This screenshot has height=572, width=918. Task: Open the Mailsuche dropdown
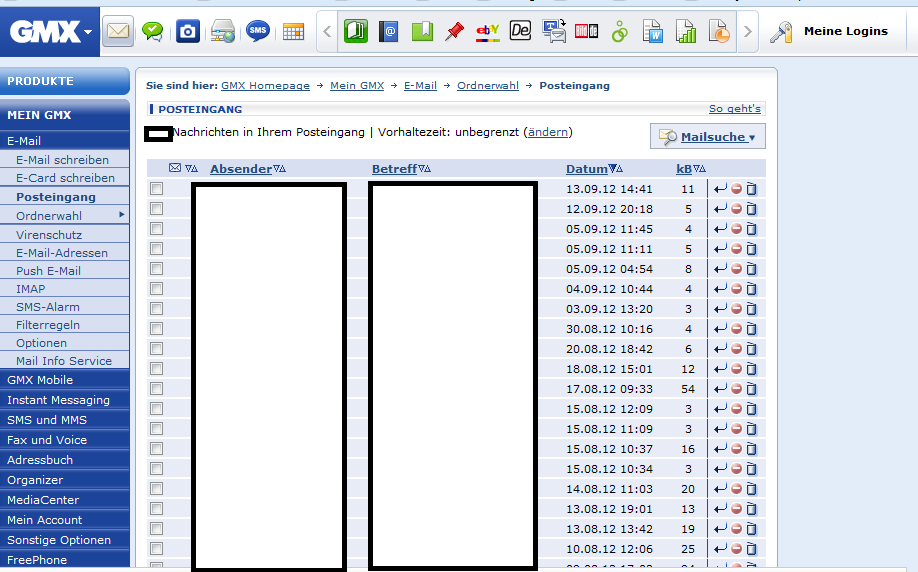(708, 137)
